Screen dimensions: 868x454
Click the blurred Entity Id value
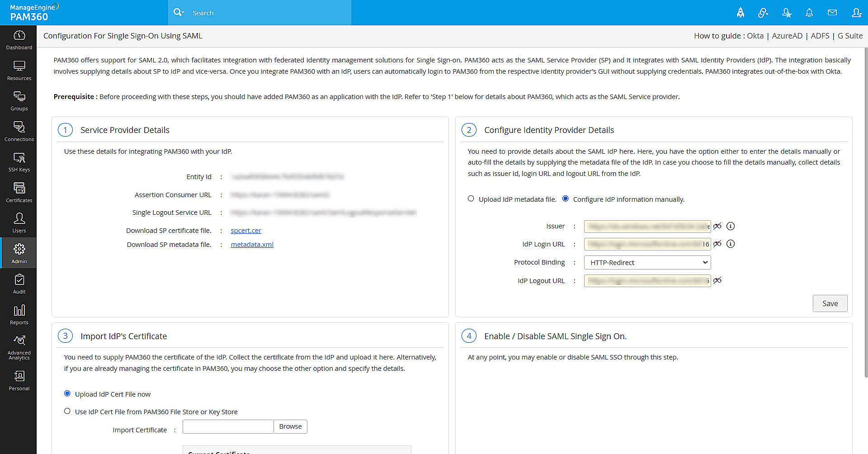(287, 177)
